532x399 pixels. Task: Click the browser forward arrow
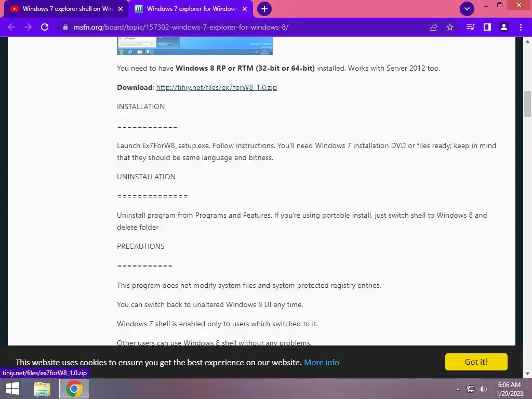[x=28, y=27]
